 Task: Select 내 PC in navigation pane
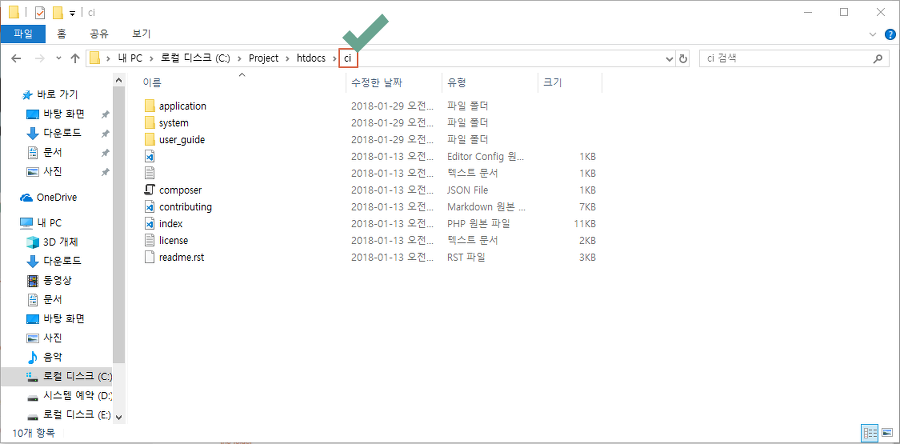click(x=49, y=223)
